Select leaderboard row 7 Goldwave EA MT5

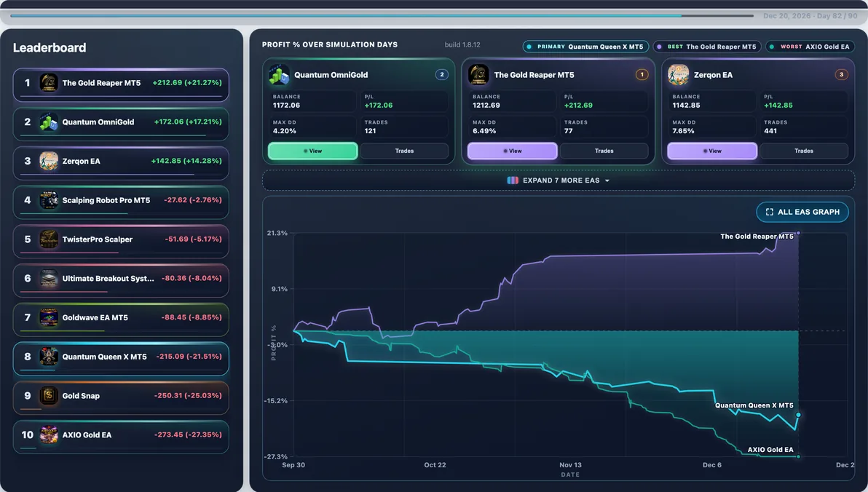[x=121, y=320]
